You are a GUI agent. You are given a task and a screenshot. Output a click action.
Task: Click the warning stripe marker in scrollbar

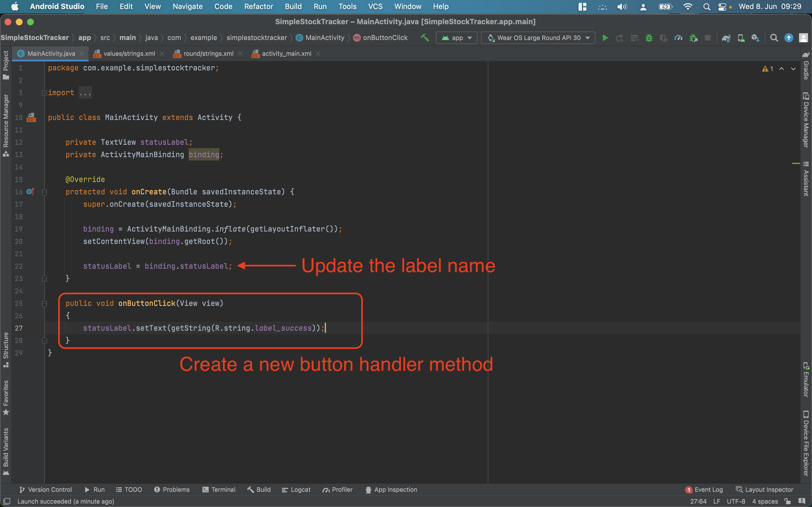click(796, 163)
